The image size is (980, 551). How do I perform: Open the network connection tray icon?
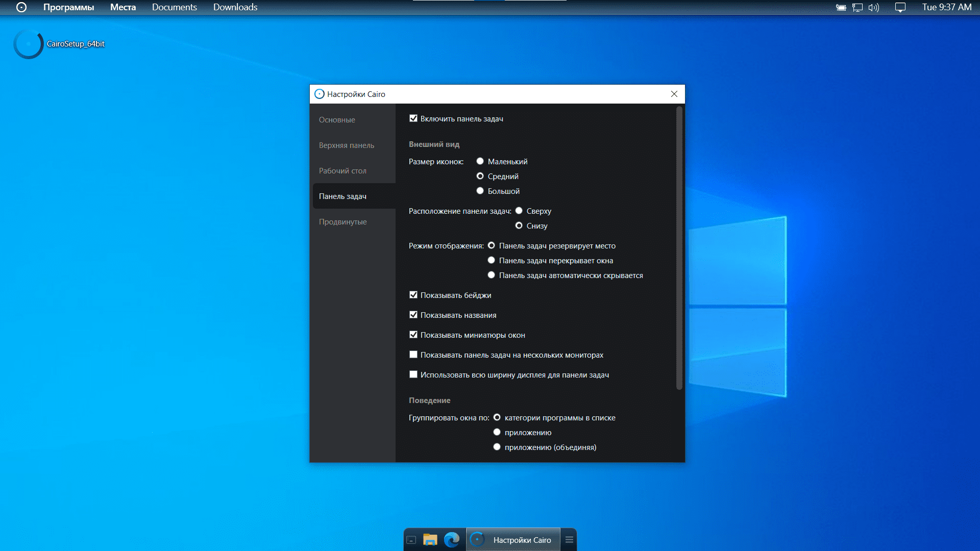click(x=857, y=7)
